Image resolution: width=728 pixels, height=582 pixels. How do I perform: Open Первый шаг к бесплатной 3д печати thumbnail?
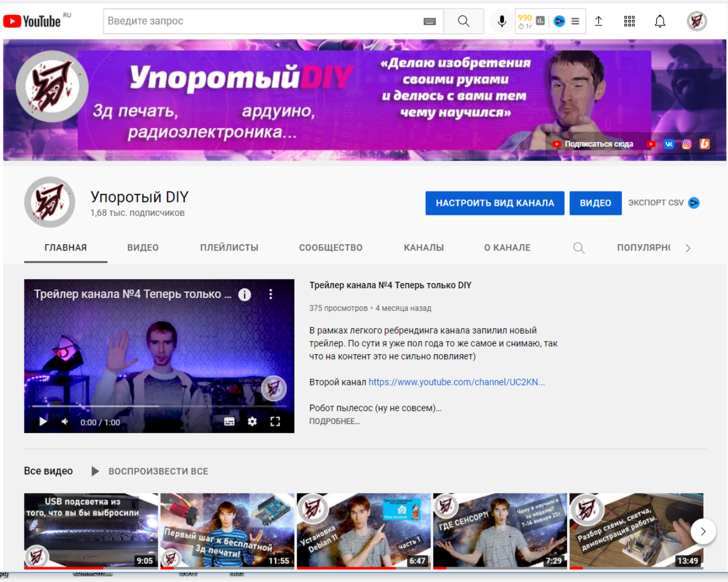227,530
